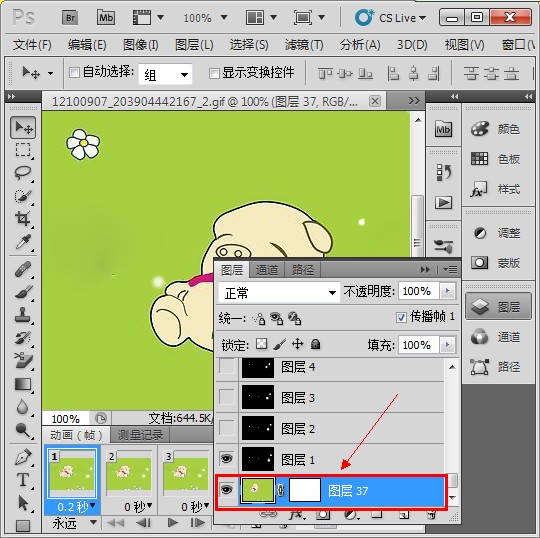Lock all on layer with padlock icon
540x538 pixels.
[x=315, y=344]
